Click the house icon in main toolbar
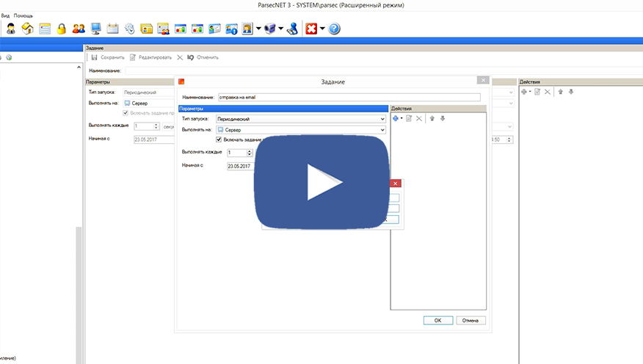The image size is (643, 364). (27, 29)
